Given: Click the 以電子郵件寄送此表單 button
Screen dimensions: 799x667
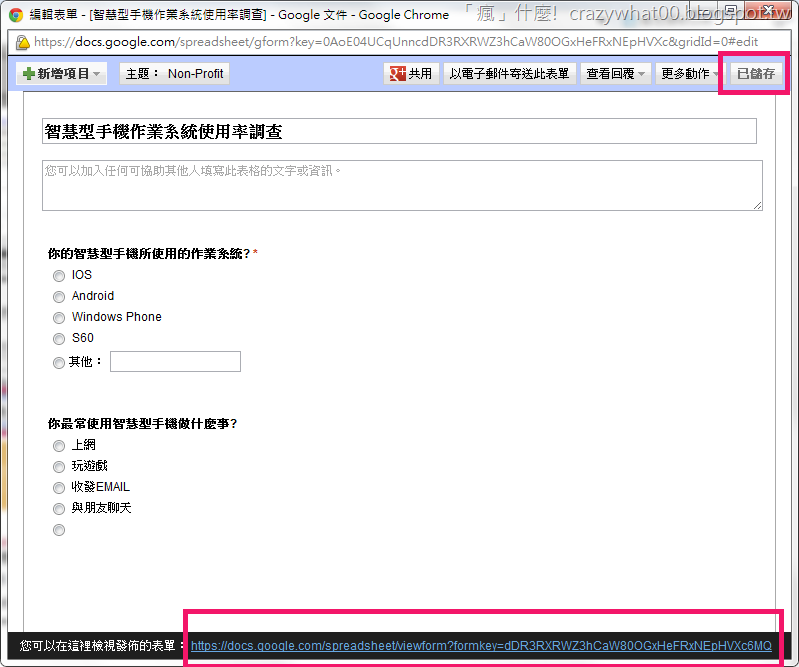Looking at the screenshot, I should pos(510,74).
